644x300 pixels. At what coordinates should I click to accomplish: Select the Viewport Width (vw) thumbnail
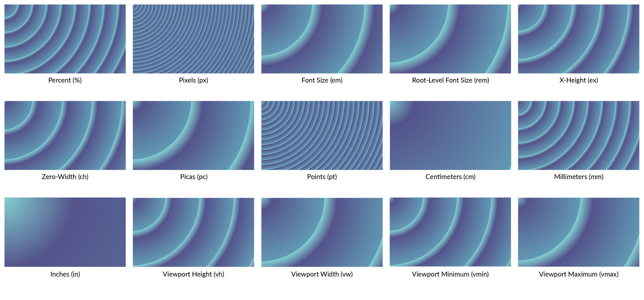click(321, 238)
